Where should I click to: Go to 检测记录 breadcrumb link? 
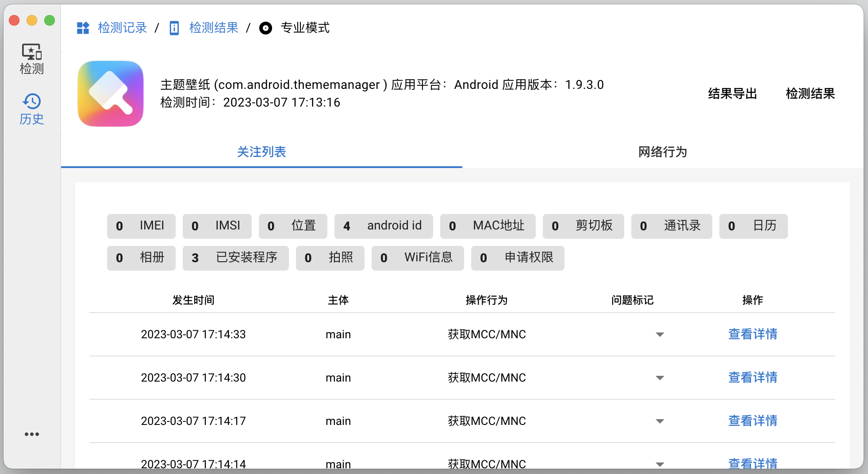(x=123, y=28)
